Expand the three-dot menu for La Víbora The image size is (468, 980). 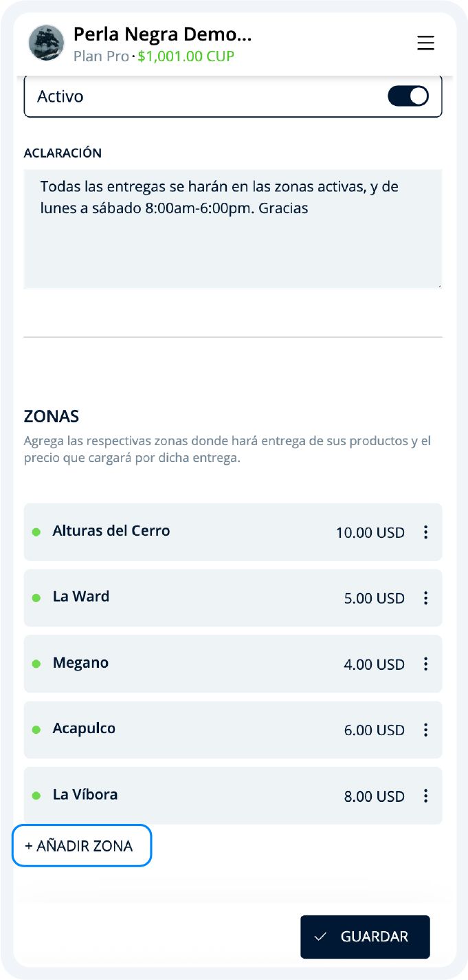(x=425, y=796)
